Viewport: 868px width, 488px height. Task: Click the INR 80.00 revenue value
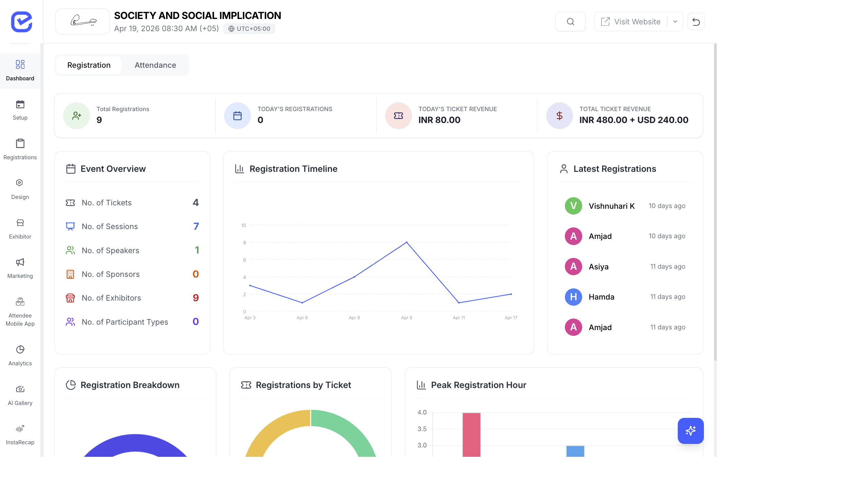[439, 120]
